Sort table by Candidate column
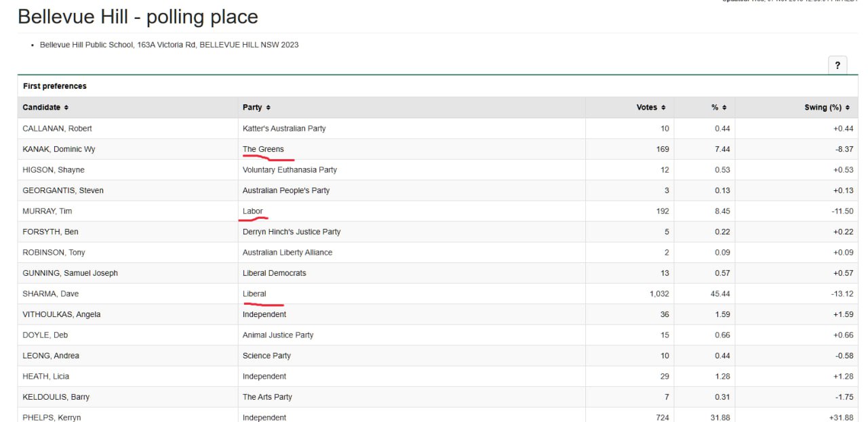 pos(45,108)
